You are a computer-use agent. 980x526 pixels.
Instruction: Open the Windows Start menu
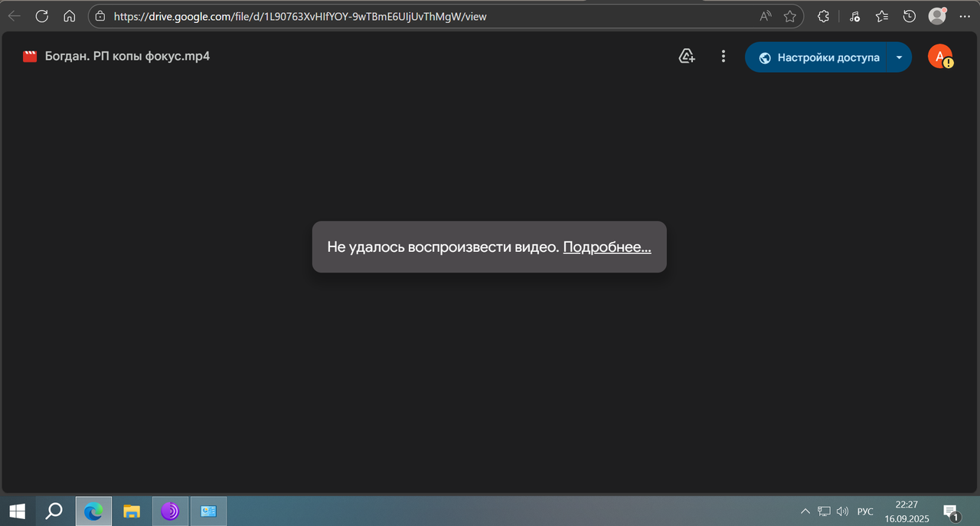[17, 511]
